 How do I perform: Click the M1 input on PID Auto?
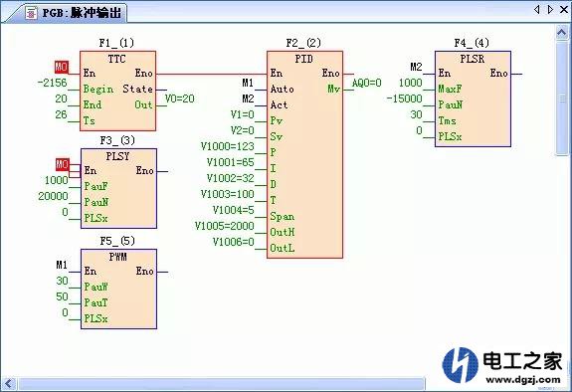point(248,83)
